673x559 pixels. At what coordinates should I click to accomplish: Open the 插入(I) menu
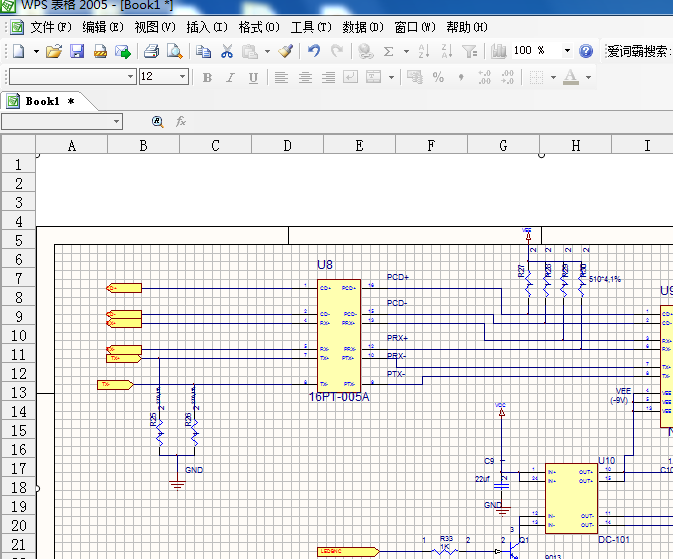pos(207,27)
